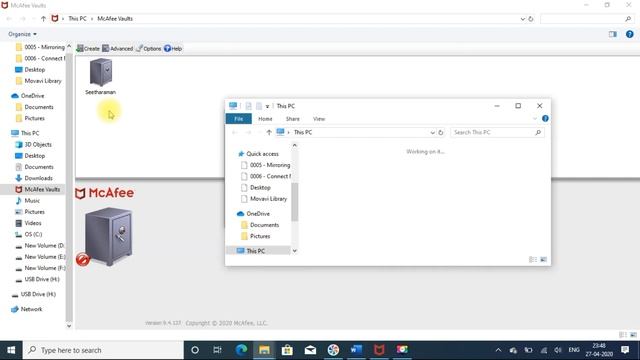Select Movavi Library in McAfee Vaults sidebar
Viewport: 640px width, 360px height.
(x=38, y=81)
